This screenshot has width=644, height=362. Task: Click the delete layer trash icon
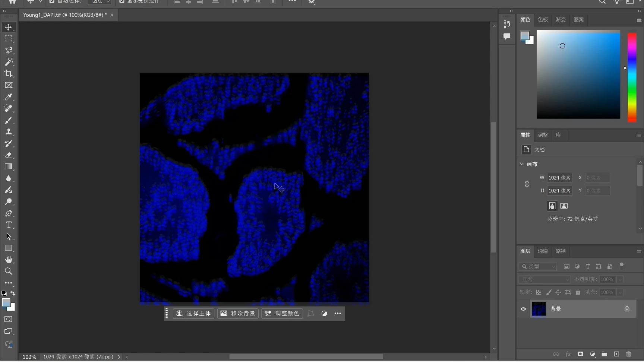point(628,354)
